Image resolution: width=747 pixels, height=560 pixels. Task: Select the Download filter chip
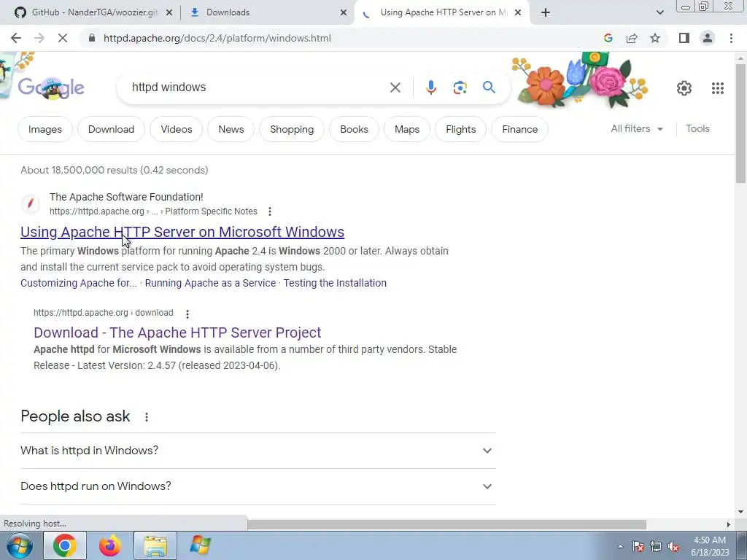click(111, 129)
